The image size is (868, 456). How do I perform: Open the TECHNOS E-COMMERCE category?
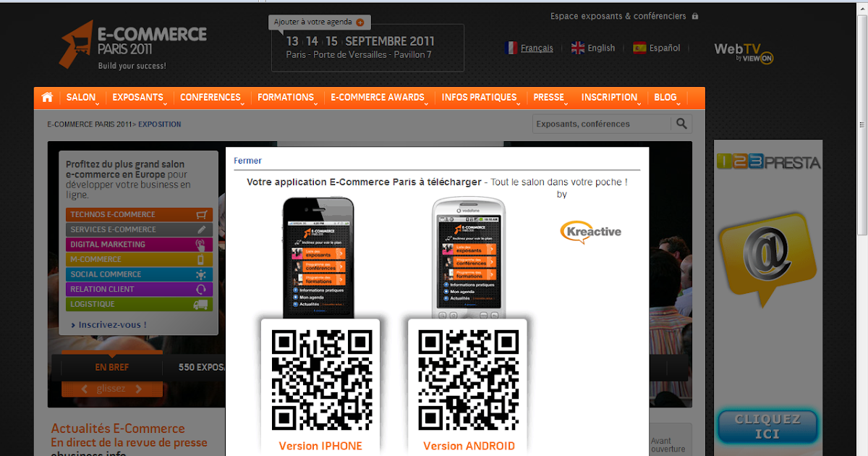(139, 214)
